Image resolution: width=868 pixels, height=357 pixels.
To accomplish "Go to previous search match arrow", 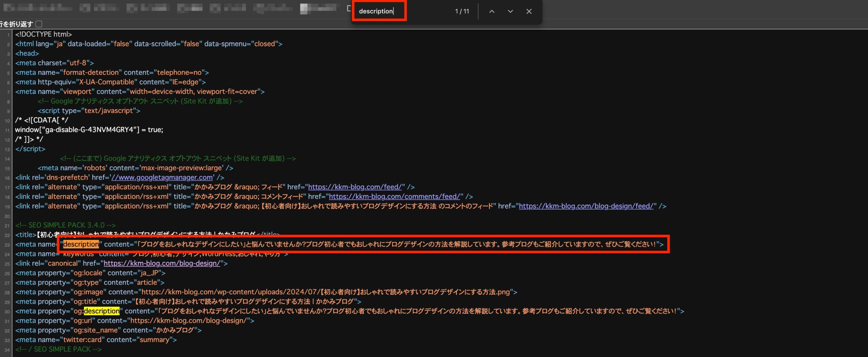I will coord(492,12).
